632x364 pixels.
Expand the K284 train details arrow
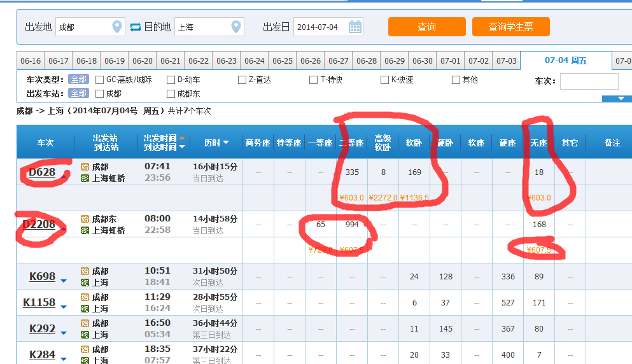tap(64, 359)
